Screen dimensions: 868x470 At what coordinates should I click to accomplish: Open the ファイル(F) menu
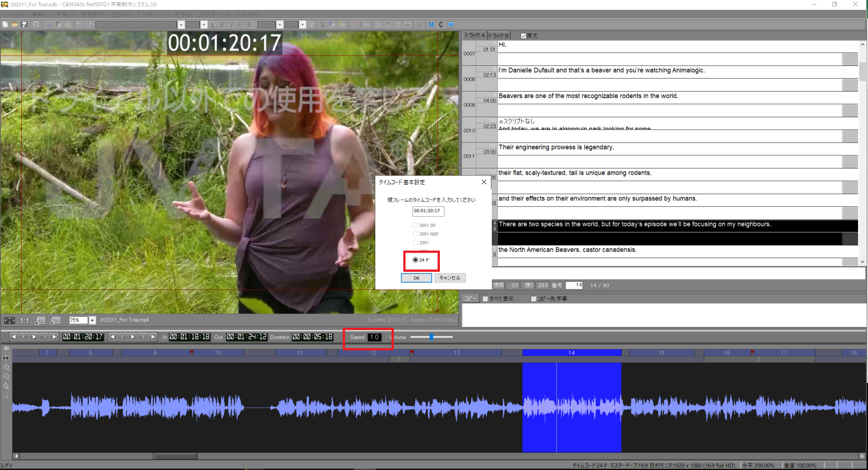click(14, 14)
